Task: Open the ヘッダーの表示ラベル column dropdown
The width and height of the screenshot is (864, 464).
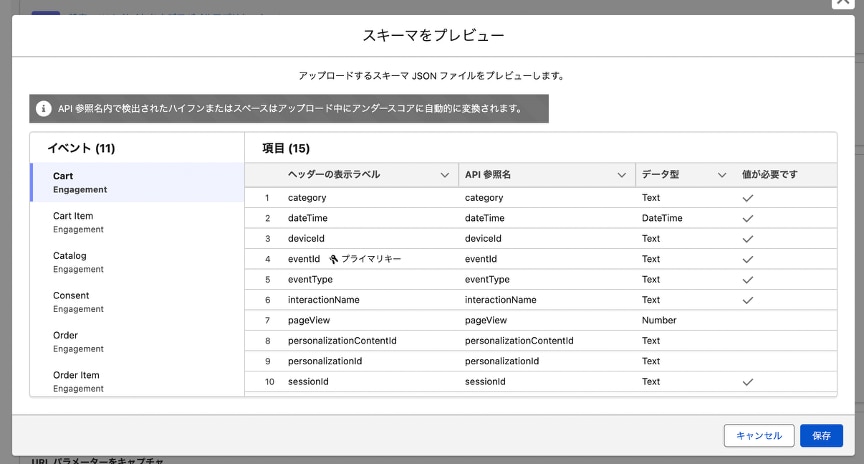Action: (445, 175)
